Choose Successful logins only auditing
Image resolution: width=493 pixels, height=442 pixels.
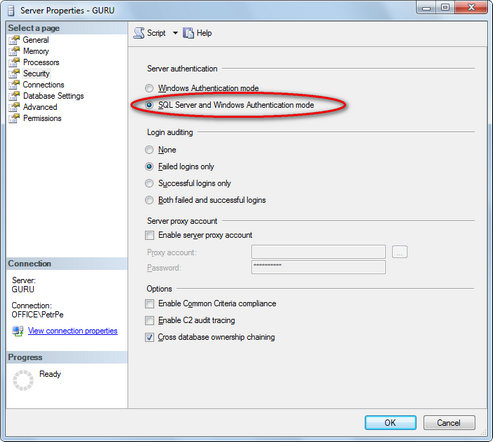click(x=149, y=183)
